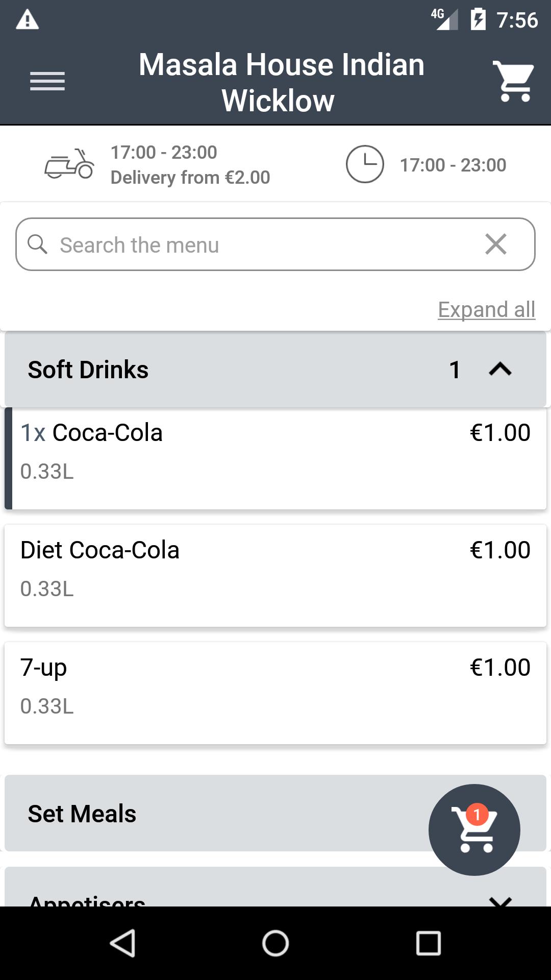Expand the Set Meals category

point(204,814)
